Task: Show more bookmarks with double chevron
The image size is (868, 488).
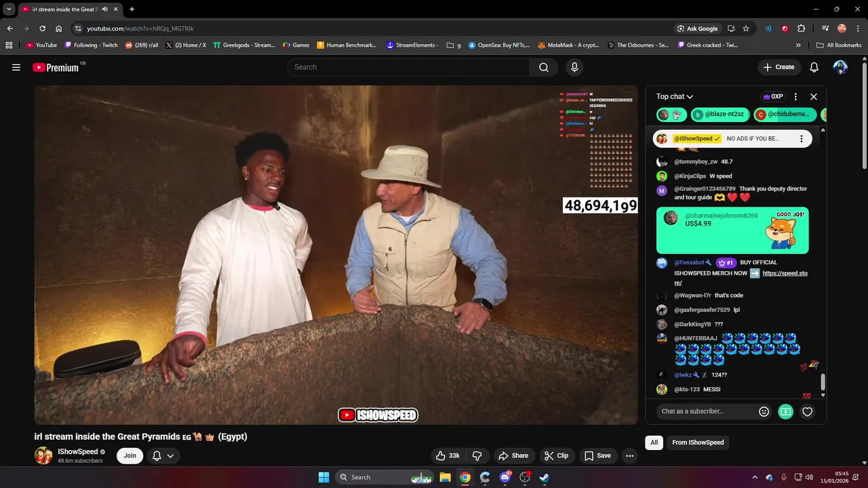Action: pyautogui.click(x=798, y=45)
